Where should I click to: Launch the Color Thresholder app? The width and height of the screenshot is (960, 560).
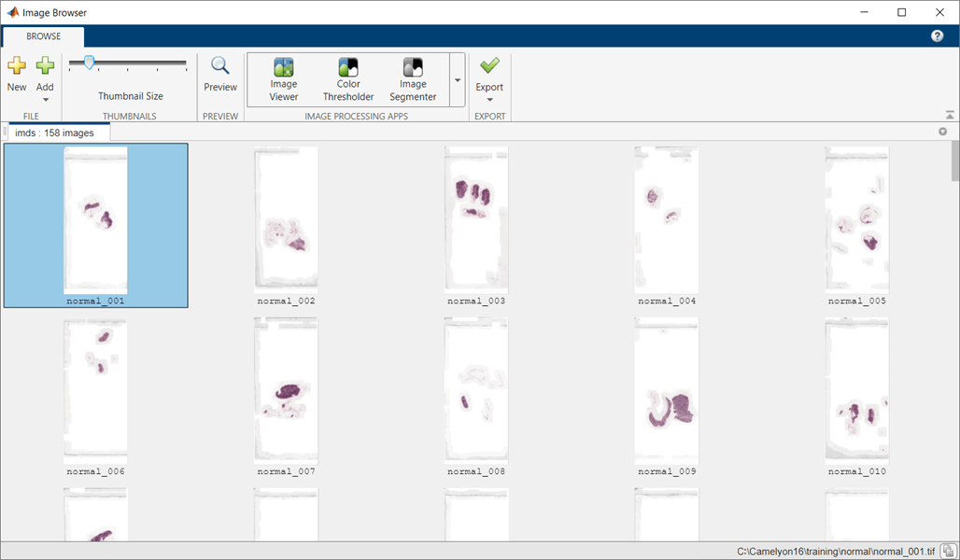(x=347, y=78)
